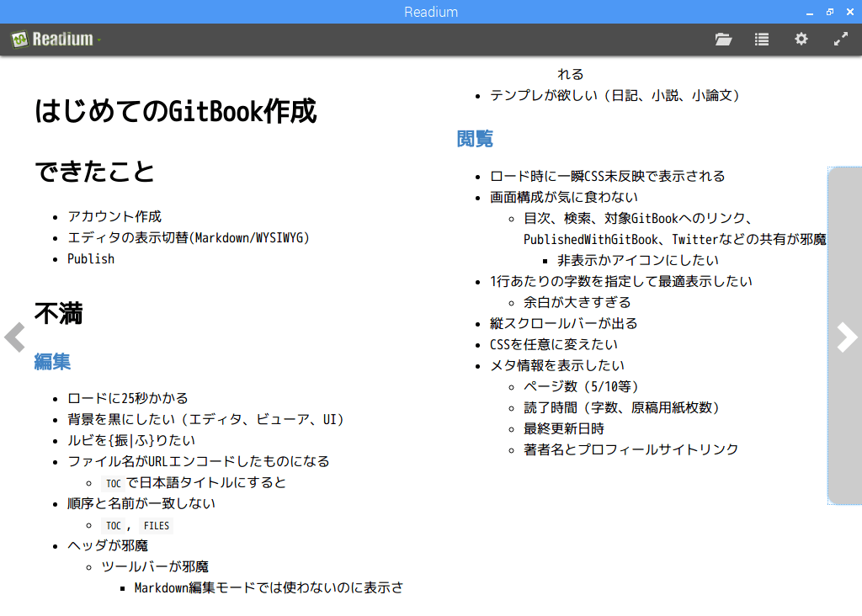Click the Readium logo
The height and width of the screenshot is (616, 862).
(x=52, y=39)
